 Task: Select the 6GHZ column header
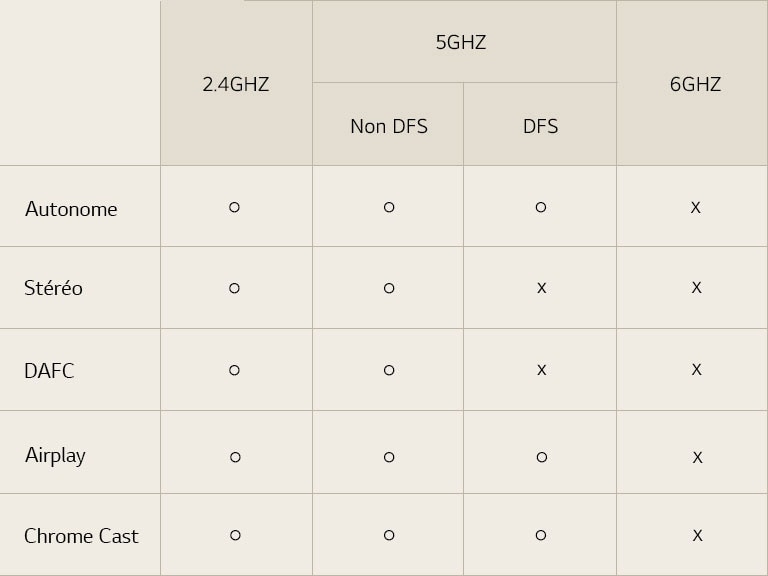pyautogui.click(x=695, y=84)
